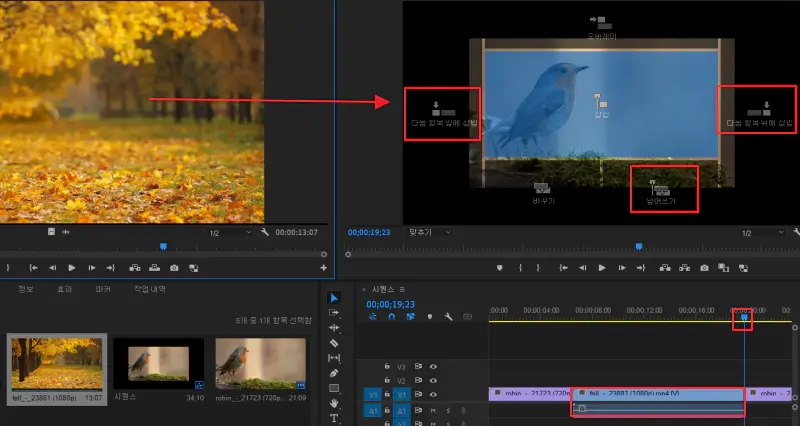Screen dimensions: 800x426
Task: Select the Selection arrow tool
Action: [x=334, y=297]
